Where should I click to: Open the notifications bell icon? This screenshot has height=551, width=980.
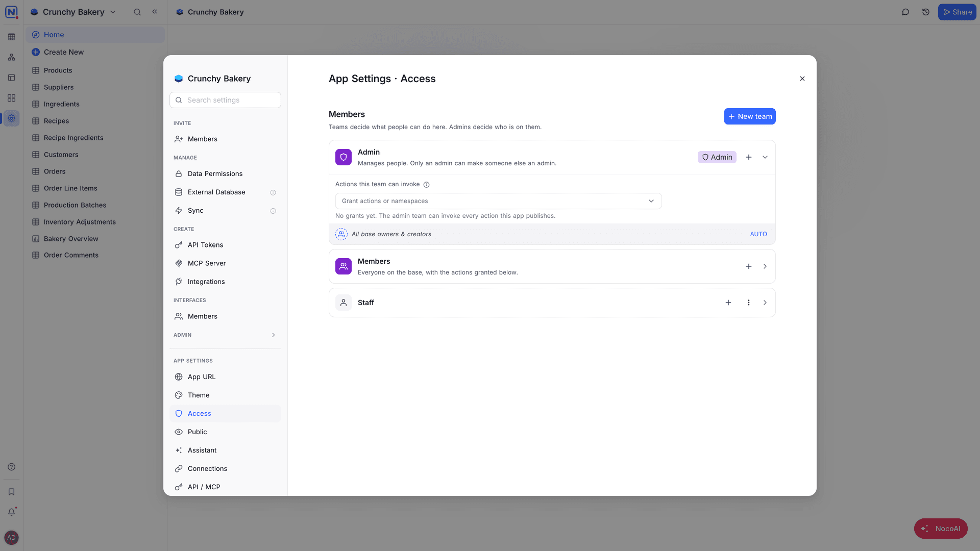pyautogui.click(x=11, y=512)
